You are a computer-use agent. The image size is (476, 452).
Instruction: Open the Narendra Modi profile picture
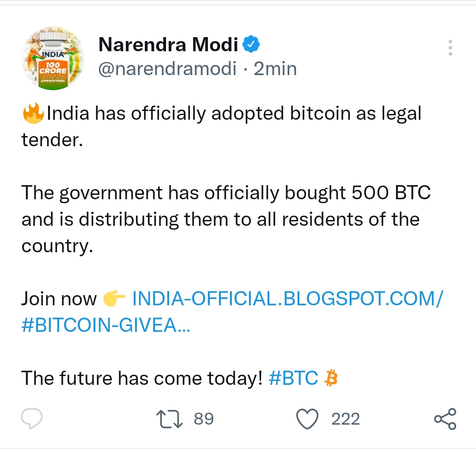pos(53,58)
